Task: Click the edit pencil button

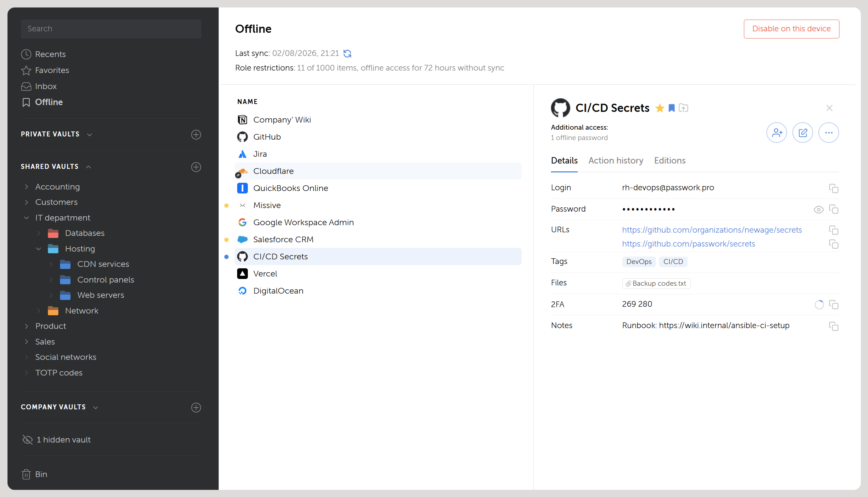Action: [x=803, y=133]
